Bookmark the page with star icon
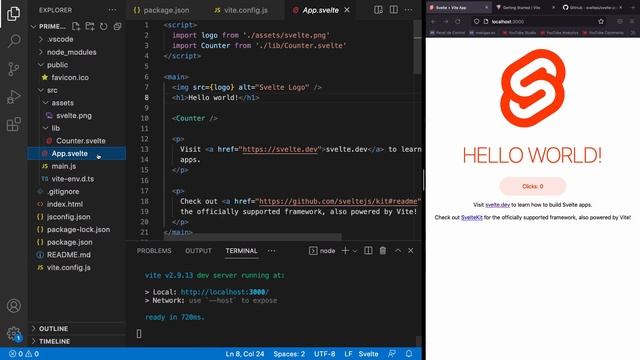This screenshot has height=360, width=640. [x=601, y=21]
